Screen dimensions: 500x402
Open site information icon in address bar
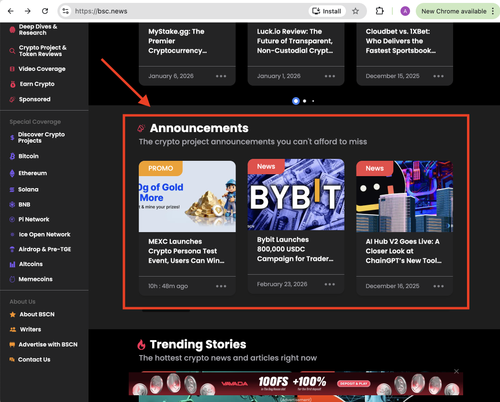pos(66,11)
